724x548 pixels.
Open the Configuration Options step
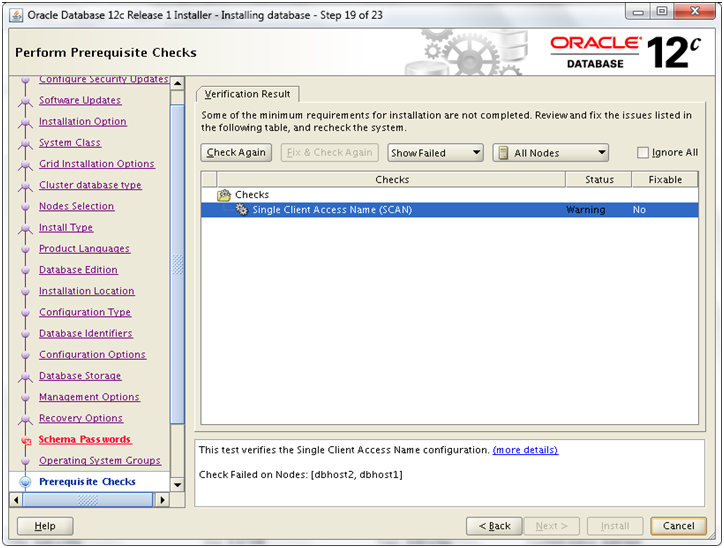[x=92, y=355]
